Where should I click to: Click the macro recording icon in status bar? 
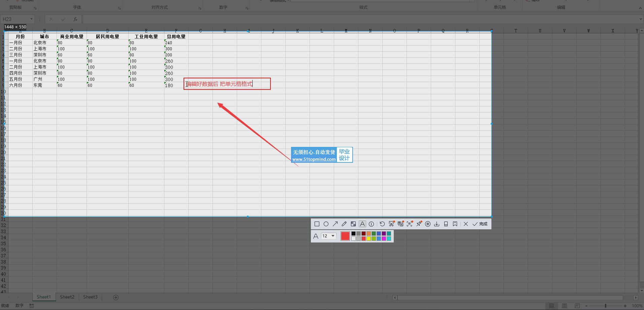click(x=32, y=306)
